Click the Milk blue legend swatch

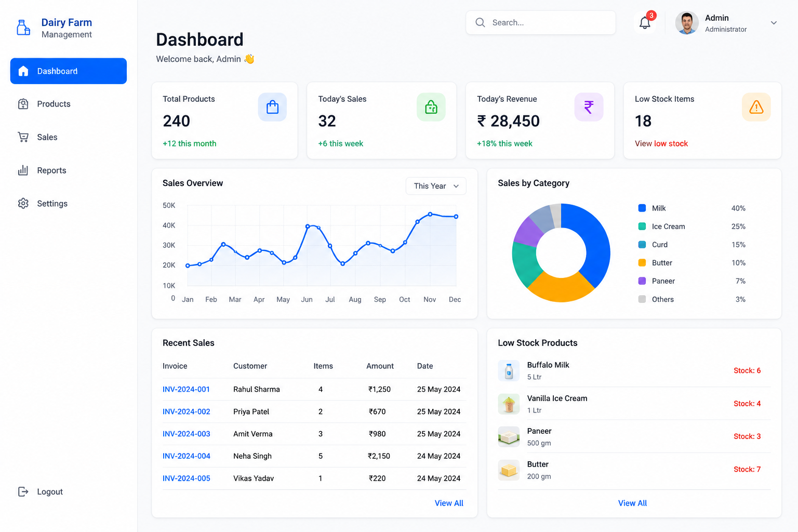click(x=642, y=208)
